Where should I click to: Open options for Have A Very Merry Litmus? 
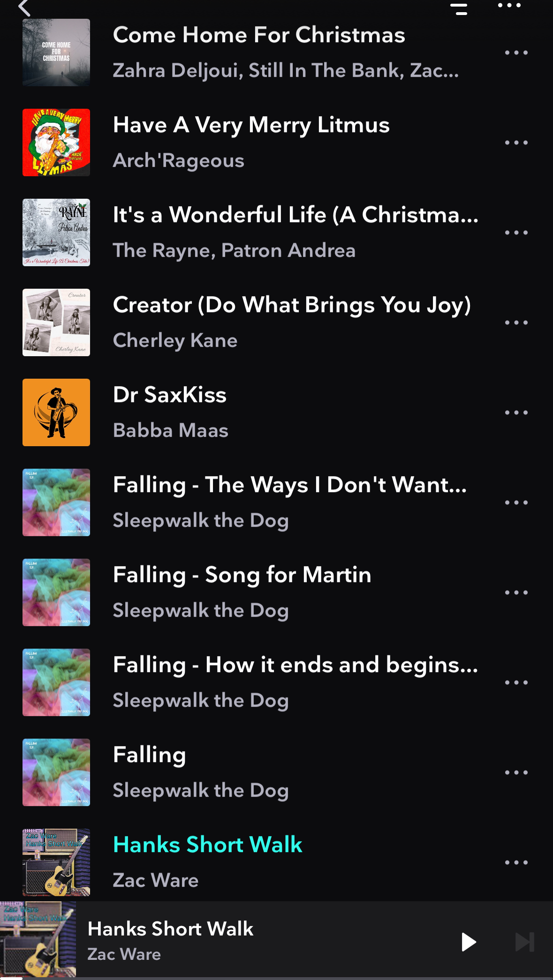click(516, 142)
